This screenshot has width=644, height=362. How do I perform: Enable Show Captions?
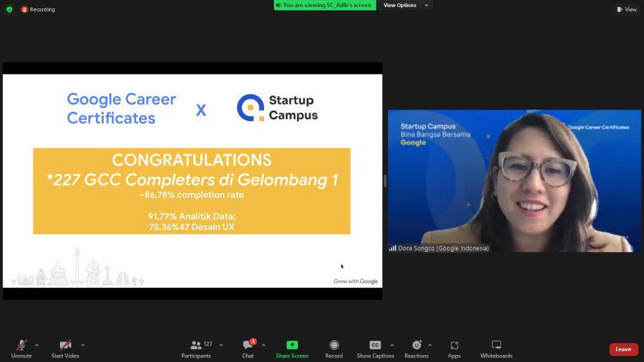pyautogui.click(x=375, y=349)
